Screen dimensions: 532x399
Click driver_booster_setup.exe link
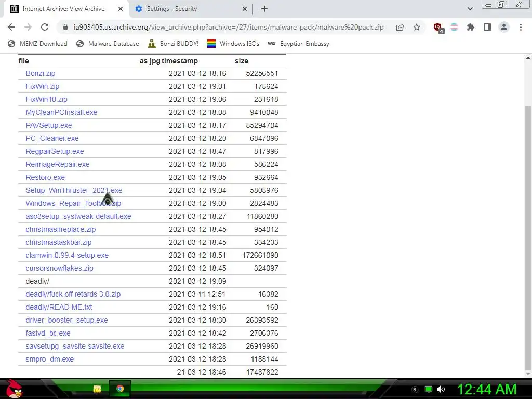(x=67, y=320)
